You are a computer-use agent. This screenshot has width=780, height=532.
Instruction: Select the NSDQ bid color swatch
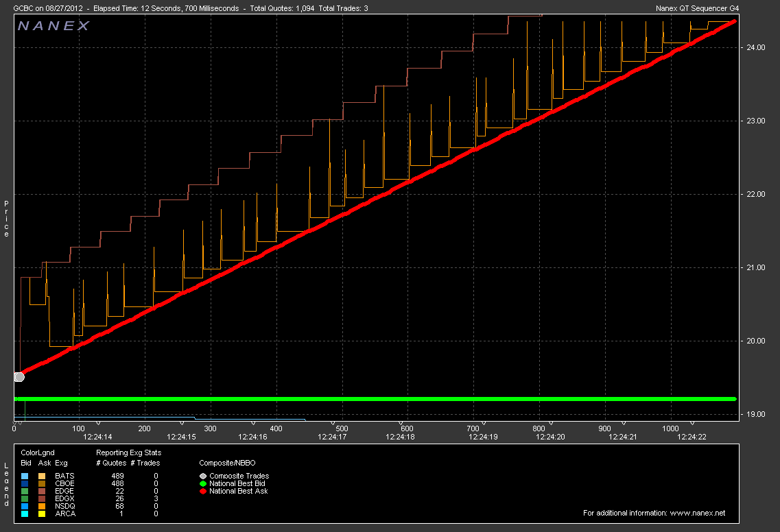click(x=25, y=506)
